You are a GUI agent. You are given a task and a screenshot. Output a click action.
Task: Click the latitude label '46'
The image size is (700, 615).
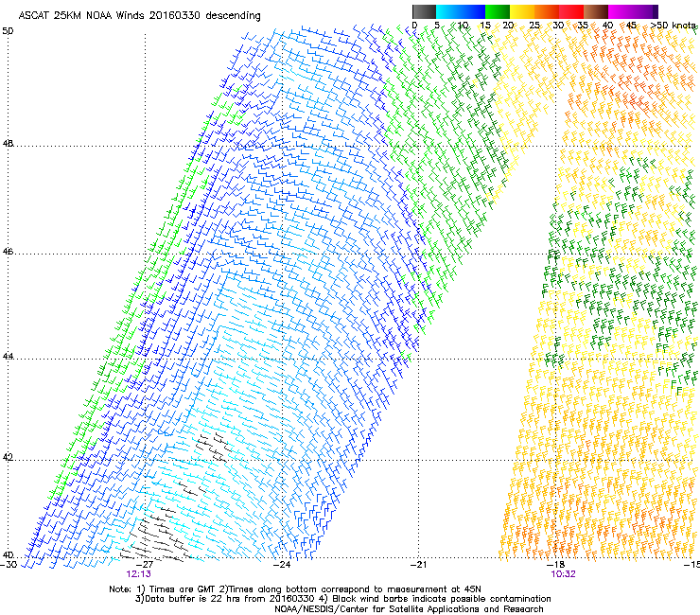point(8,252)
